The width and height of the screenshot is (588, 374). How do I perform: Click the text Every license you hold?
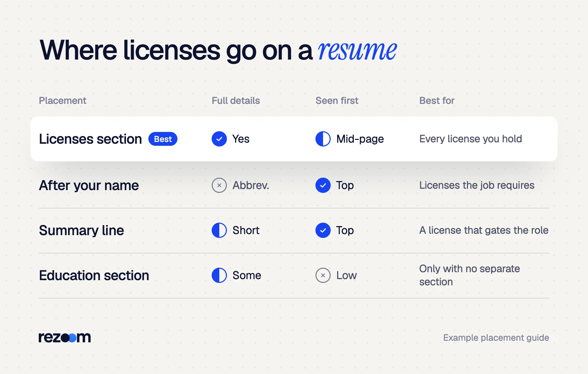(x=471, y=139)
